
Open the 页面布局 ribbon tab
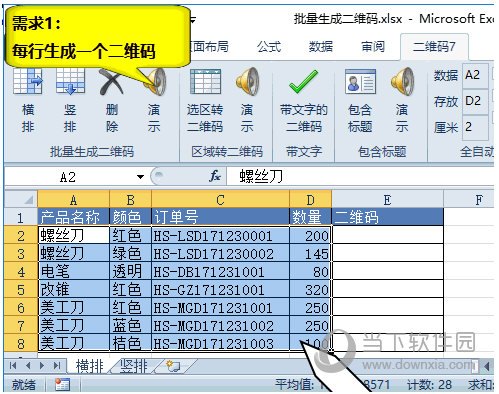[x=209, y=47]
